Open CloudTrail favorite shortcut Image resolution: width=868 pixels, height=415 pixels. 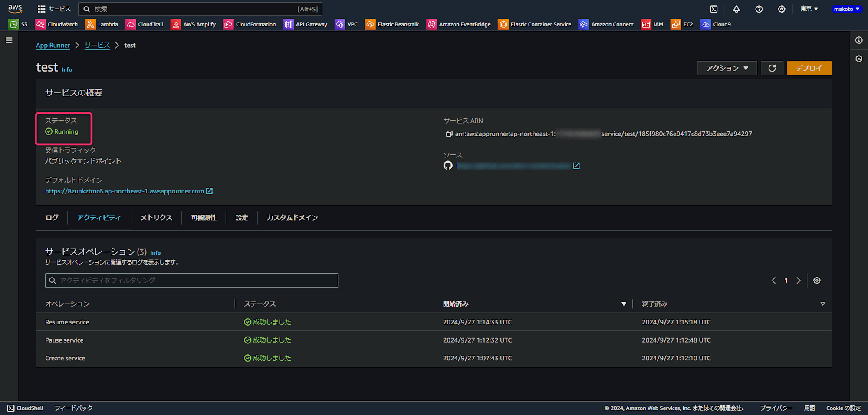point(145,24)
